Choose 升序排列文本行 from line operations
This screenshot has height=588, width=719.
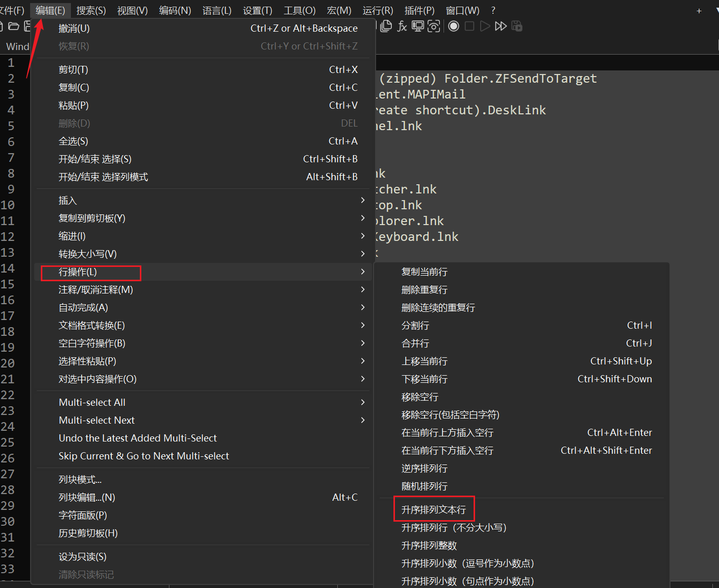pyautogui.click(x=433, y=509)
